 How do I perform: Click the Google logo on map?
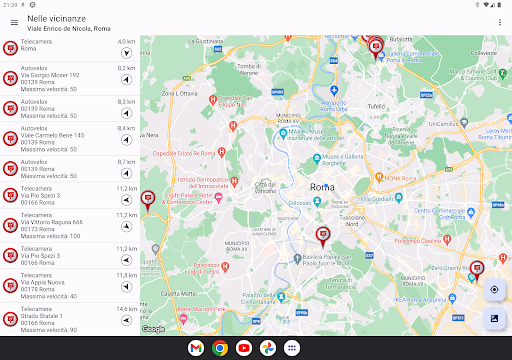pos(153,329)
